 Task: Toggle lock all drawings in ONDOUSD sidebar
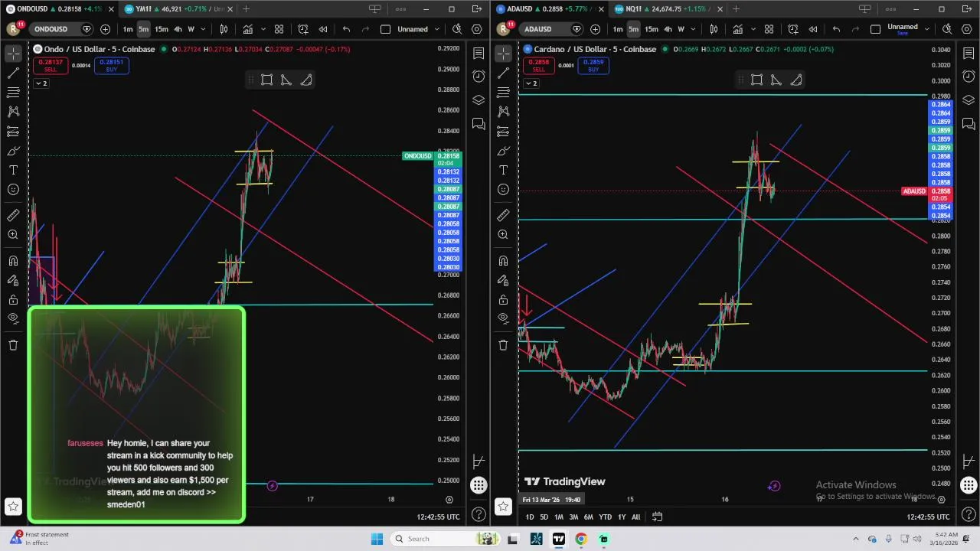(13, 299)
